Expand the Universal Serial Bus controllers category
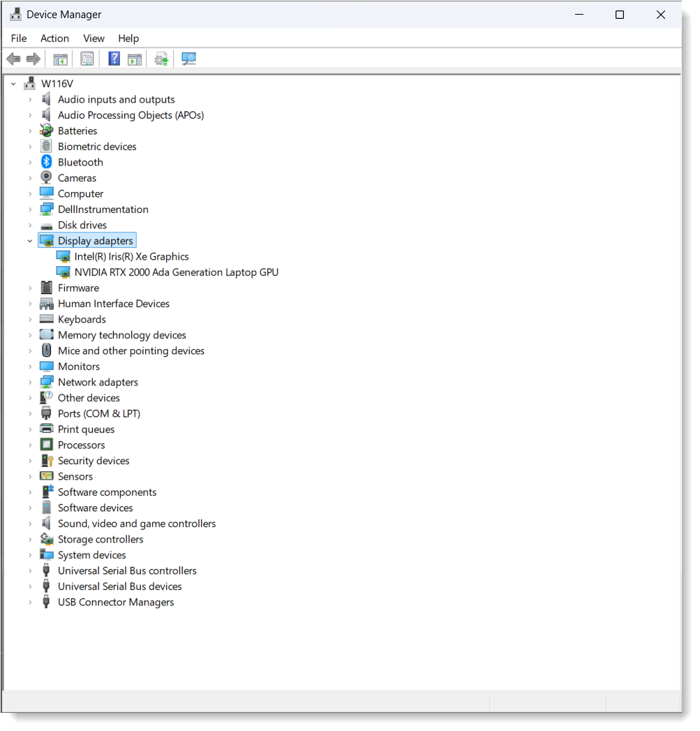Image resolution: width=700 pixels, height=731 pixels. coord(30,570)
